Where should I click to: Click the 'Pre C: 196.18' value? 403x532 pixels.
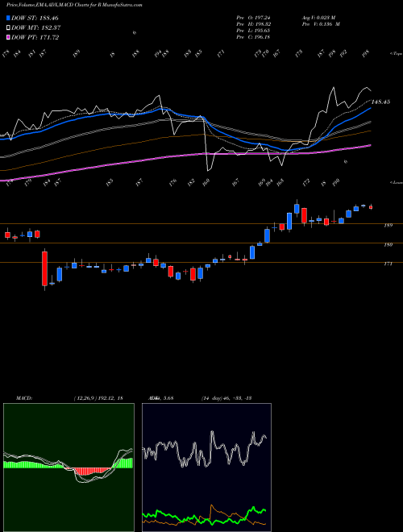(253, 37)
